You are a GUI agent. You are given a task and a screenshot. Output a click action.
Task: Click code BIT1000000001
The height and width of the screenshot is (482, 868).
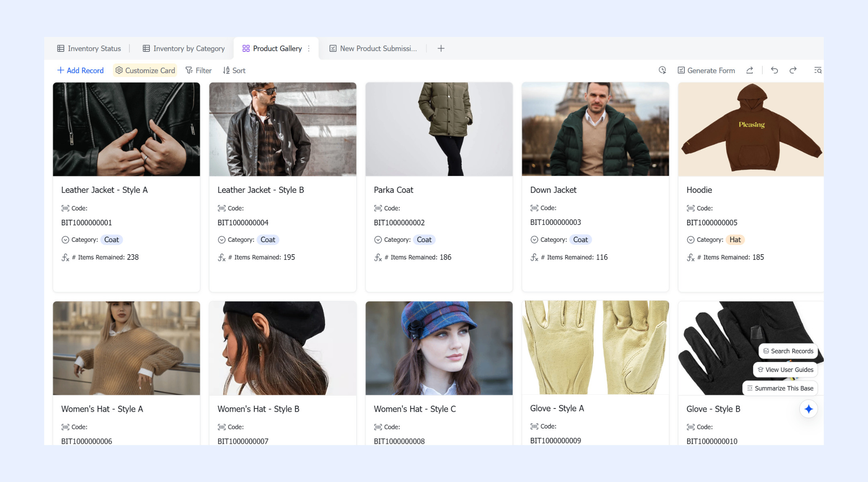pyautogui.click(x=87, y=223)
